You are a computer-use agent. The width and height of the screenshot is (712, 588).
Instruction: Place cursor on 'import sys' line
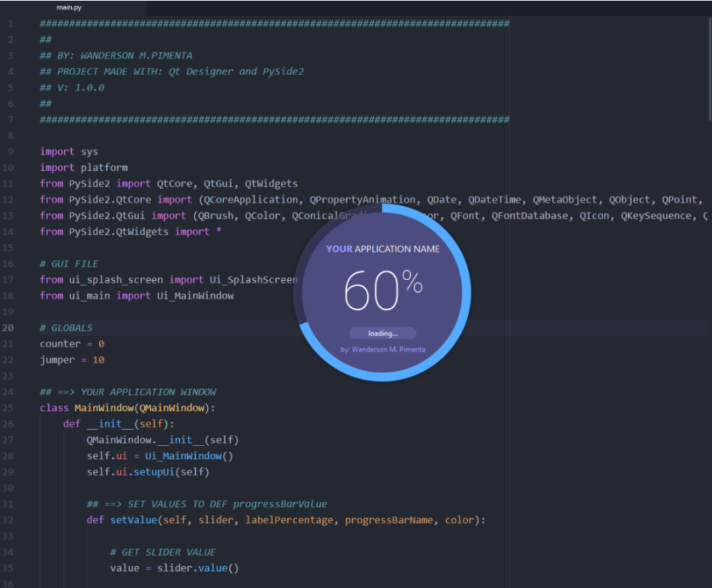(x=69, y=152)
